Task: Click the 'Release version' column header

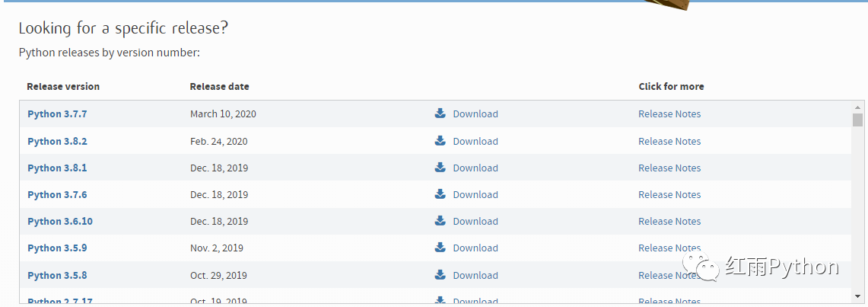Action: pyautogui.click(x=63, y=86)
